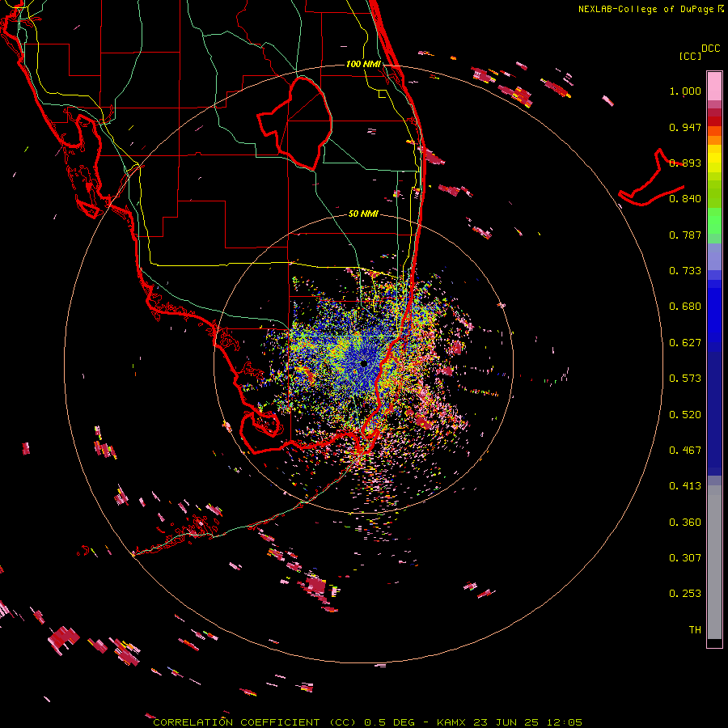
Task: Select the 0.840 color scale value
Action: pos(685,199)
